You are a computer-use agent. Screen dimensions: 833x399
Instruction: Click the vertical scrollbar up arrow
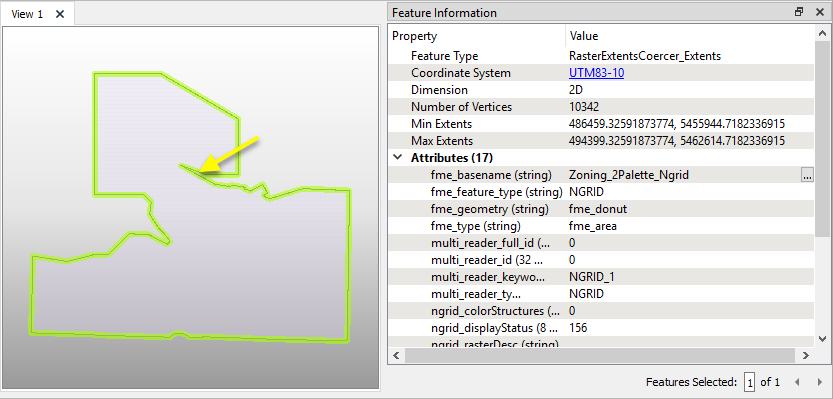click(821, 32)
